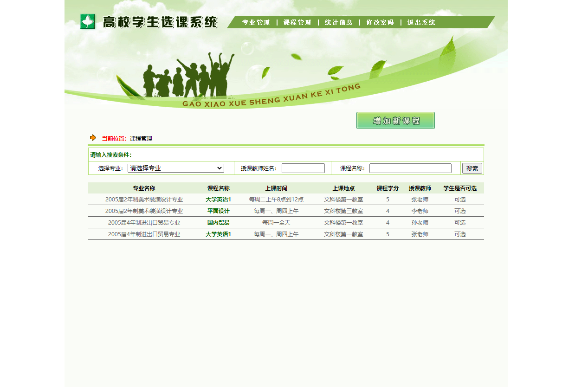The image size is (588, 387).
Task: Open the 统计信息 menu item
Action: click(x=338, y=22)
